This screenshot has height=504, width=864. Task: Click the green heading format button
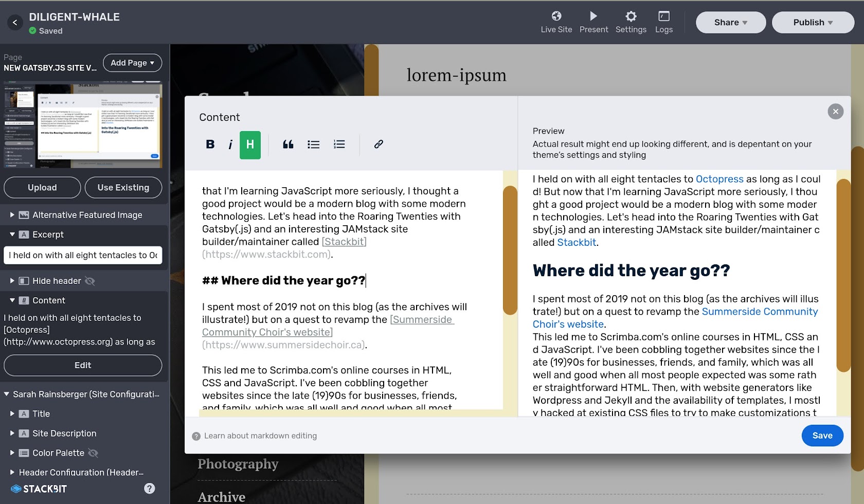pyautogui.click(x=250, y=145)
